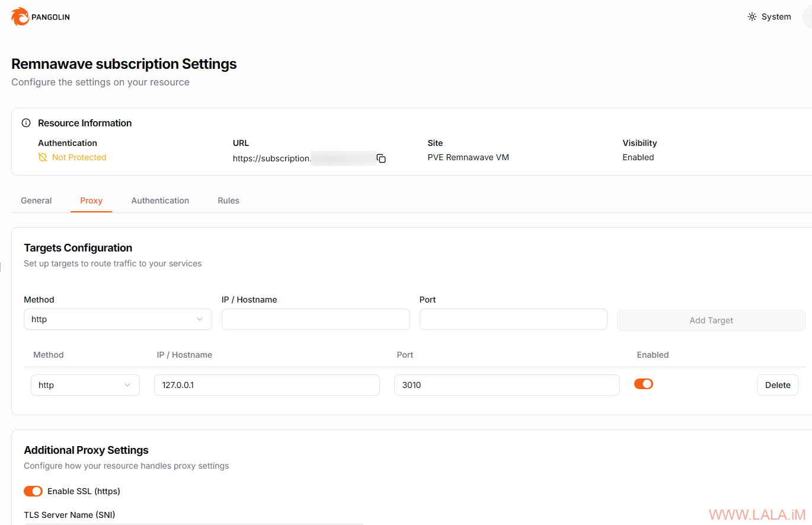Click the PANGOLIN brand text
This screenshot has height=525, width=812.
click(50, 17)
